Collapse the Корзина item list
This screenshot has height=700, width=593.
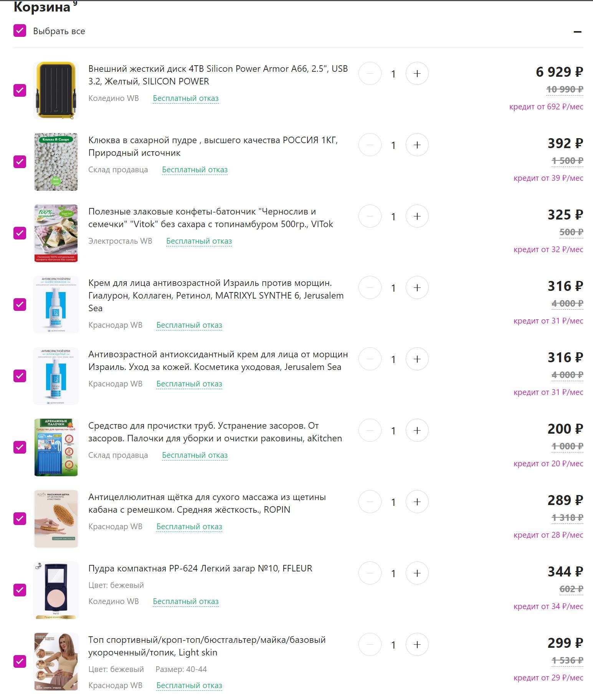[x=577, y=31]
